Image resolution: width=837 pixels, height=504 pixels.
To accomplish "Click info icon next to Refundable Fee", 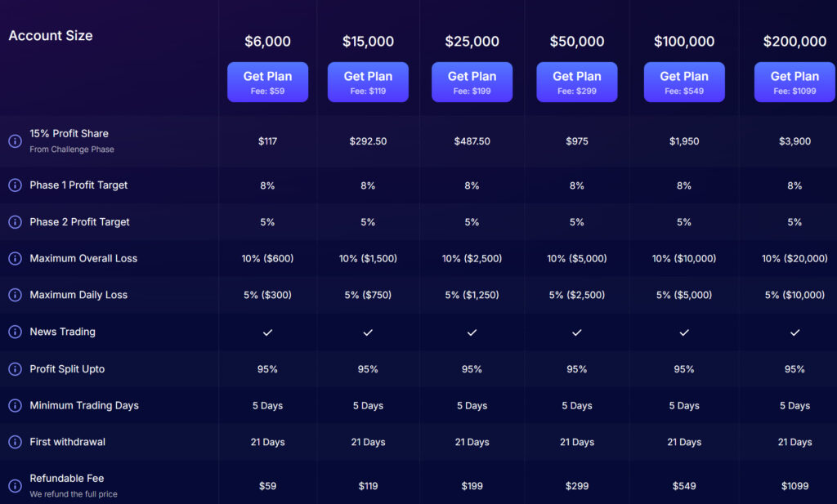I will [x=15, y=486].
